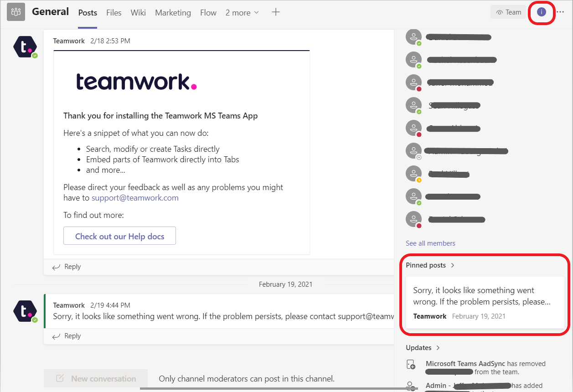Expand the Updates section
Viewport: 573px width, 392px height.
(x=423, y=348)
